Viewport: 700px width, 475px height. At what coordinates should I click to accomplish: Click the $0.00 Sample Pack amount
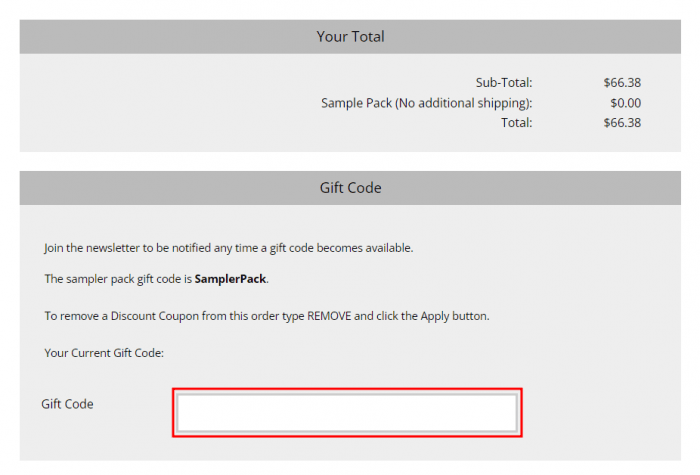pos(625,103)
